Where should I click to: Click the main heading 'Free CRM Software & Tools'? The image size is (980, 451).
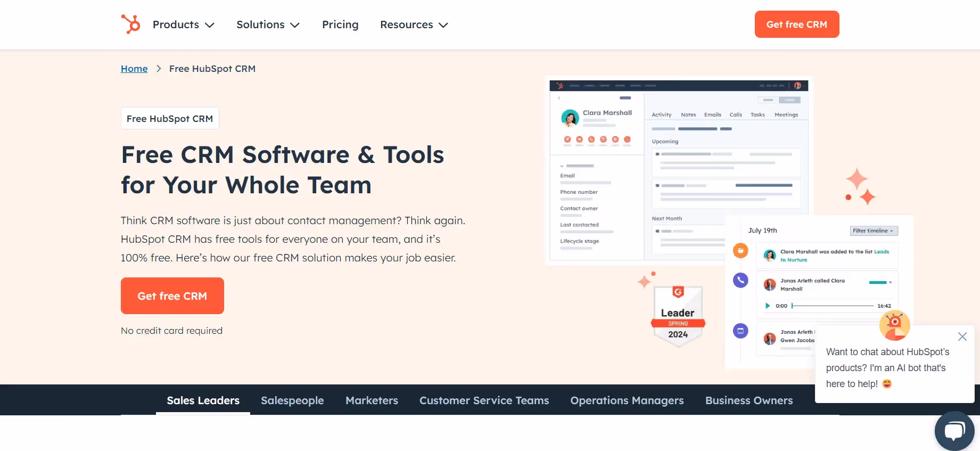tap(283, 170)
